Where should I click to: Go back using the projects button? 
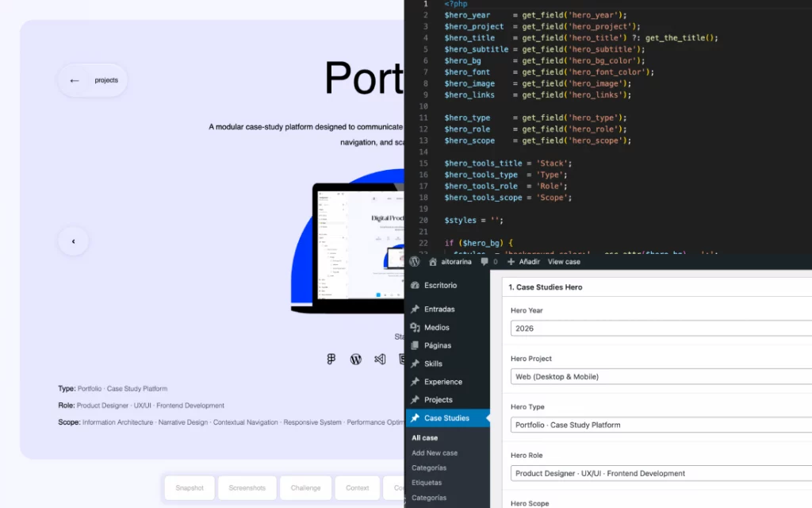(x=92, y=80)
